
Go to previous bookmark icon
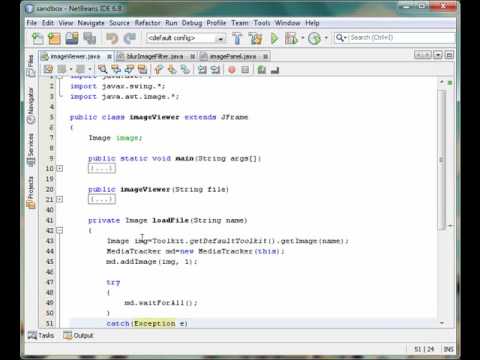159,69
